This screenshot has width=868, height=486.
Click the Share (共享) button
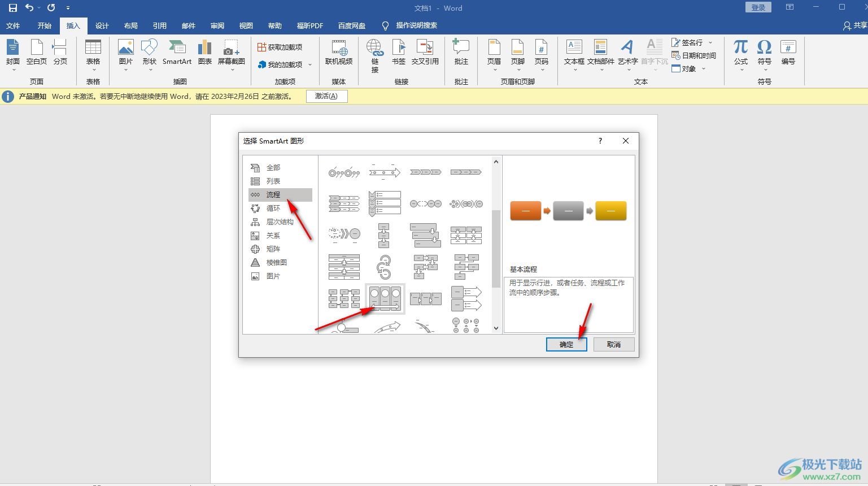[x=855, y=25]
